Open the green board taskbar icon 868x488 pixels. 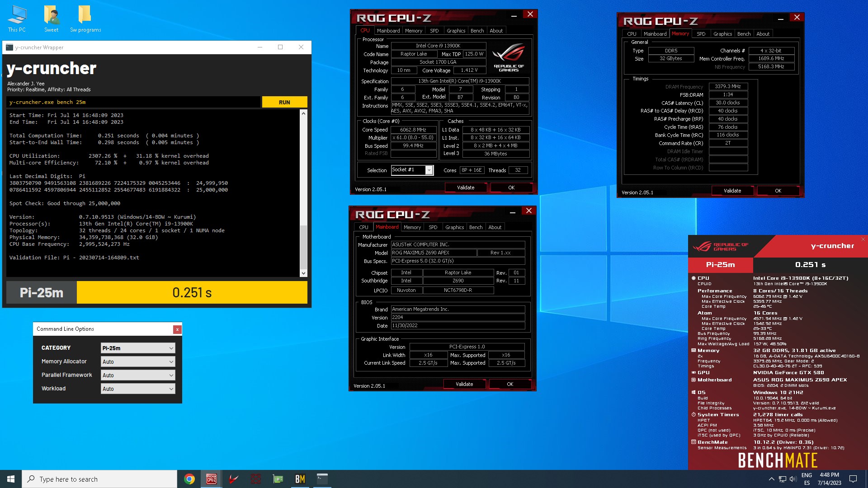(278, 479)
